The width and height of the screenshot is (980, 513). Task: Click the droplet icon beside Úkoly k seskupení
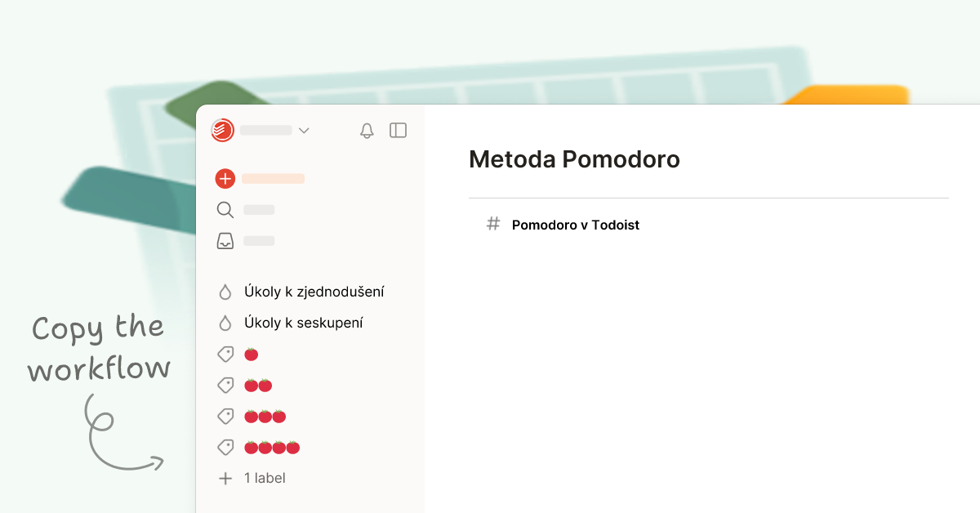[225, 323]
